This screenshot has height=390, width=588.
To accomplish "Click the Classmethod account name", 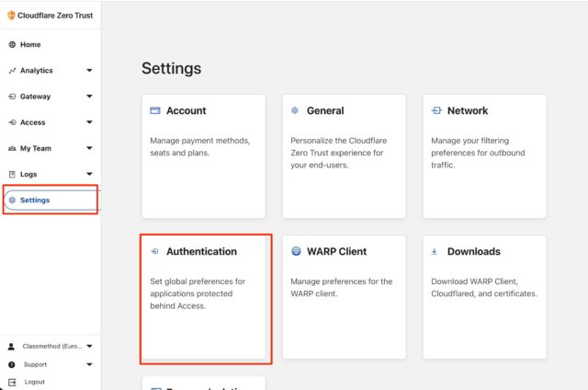I will pyautogui.click(x=52, y=346).
